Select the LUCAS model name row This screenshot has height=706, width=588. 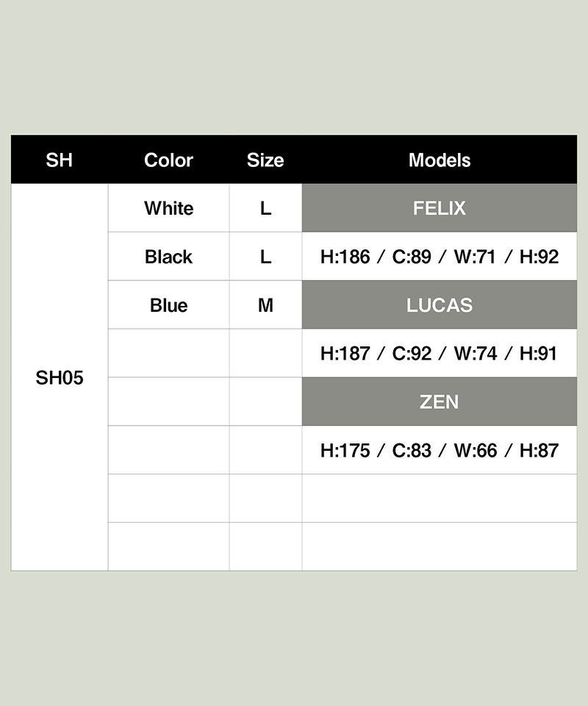pyautogui.click(x=440, y=305)
